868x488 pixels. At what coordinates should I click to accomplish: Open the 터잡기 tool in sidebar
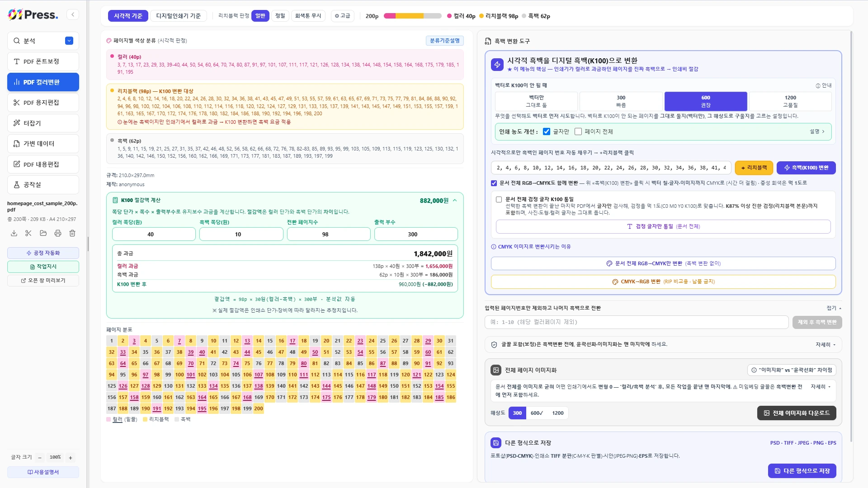43,123
